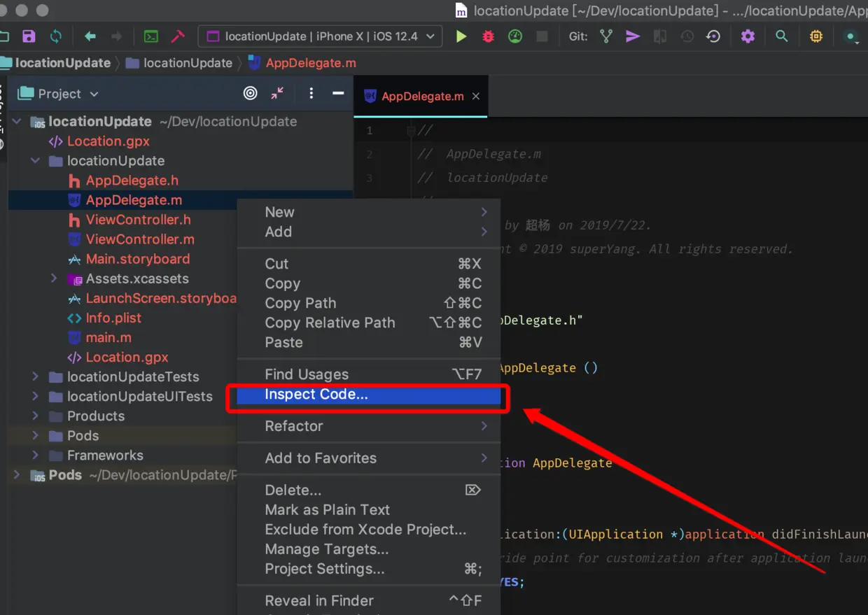This screenshot has height=615, width=868.
Task: Choose Copy from the context menu
Action: click(369, 283)
